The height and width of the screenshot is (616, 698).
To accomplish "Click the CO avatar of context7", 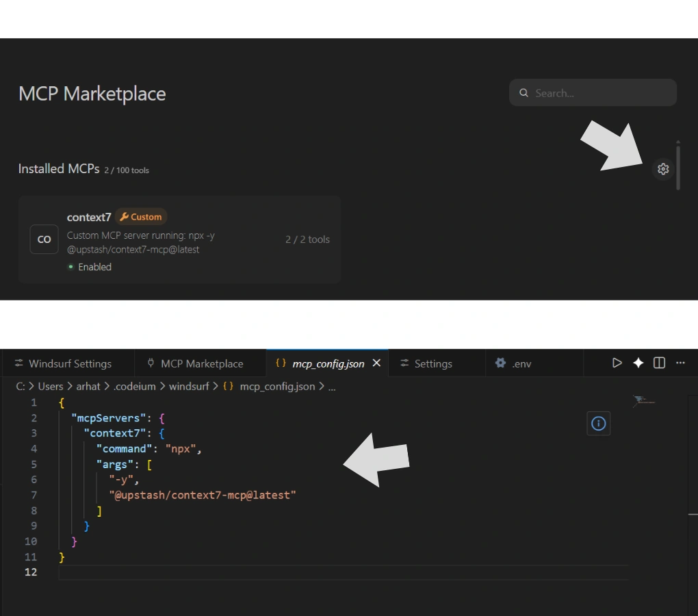I will click(x=44, y=240).
